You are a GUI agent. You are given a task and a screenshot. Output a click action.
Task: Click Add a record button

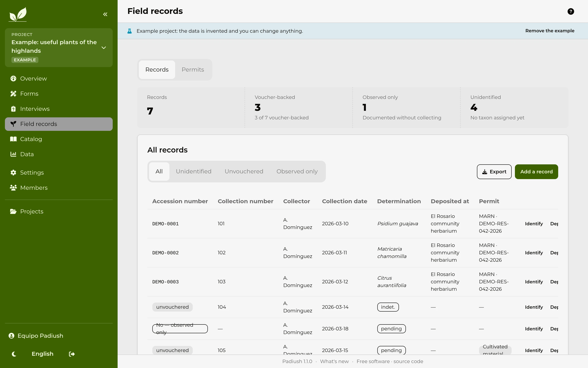(537, 172)
